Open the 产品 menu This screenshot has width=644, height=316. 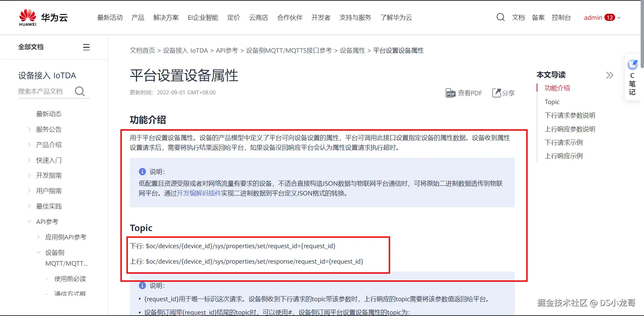(138, 17)
